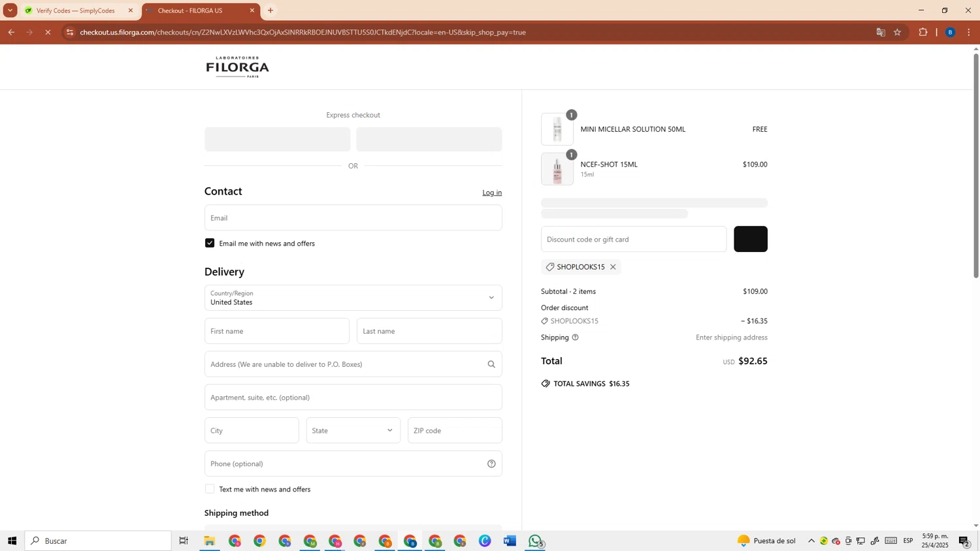View site information icon in address bar
The width and height of the screenshot is (980, 551).
(70, 32)
